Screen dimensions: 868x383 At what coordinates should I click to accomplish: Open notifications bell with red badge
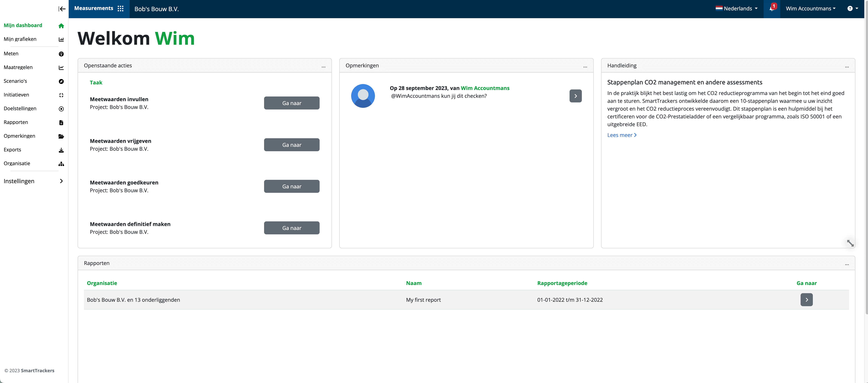(x=772, y=8)
